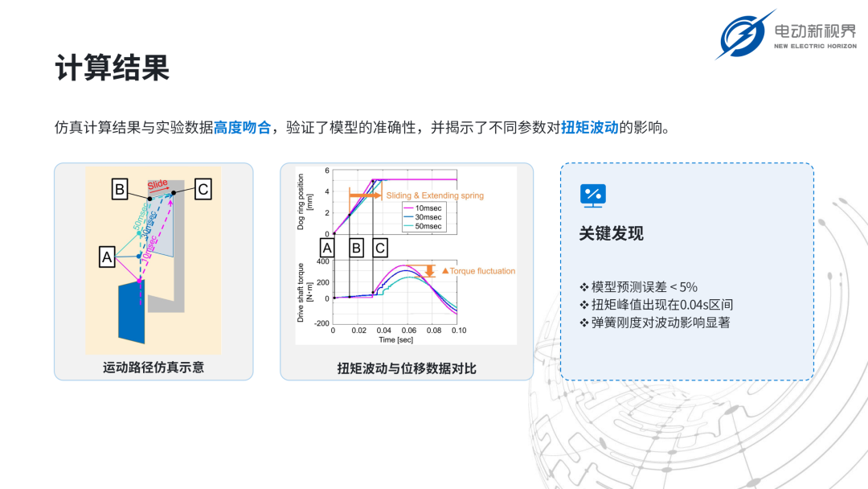Screen dimensions: 868x489
Task: Click the NEW ELECTRIC HORIZON logo text
Action: coord(816,46)
